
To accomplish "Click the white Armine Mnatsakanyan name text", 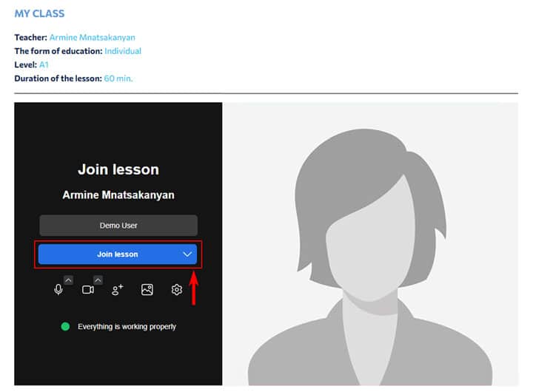I will 118,195.
